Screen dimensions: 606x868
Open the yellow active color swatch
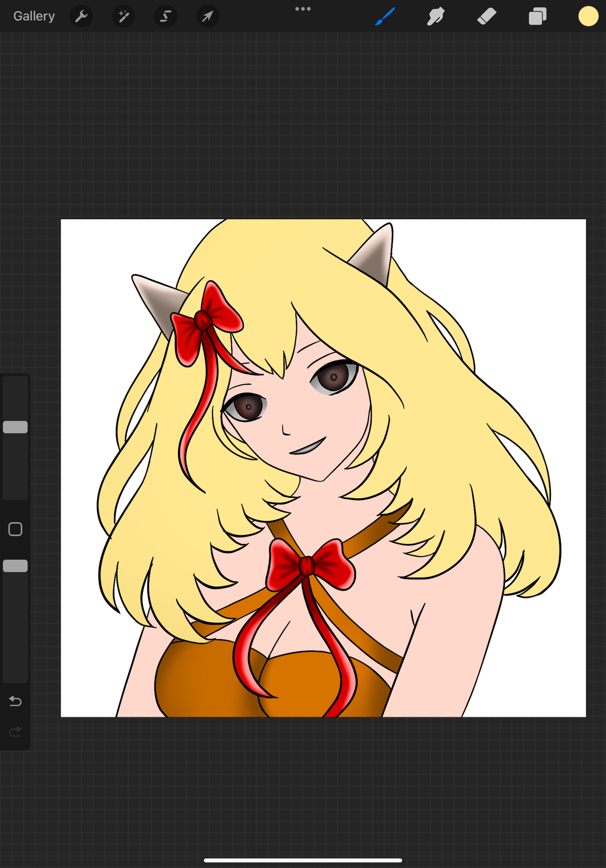pos(588,16)
